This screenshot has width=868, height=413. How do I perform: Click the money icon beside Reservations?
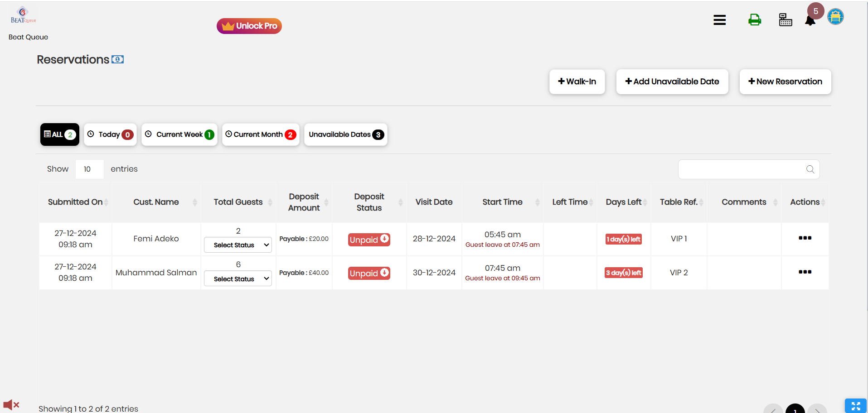[x=118, y=59]
